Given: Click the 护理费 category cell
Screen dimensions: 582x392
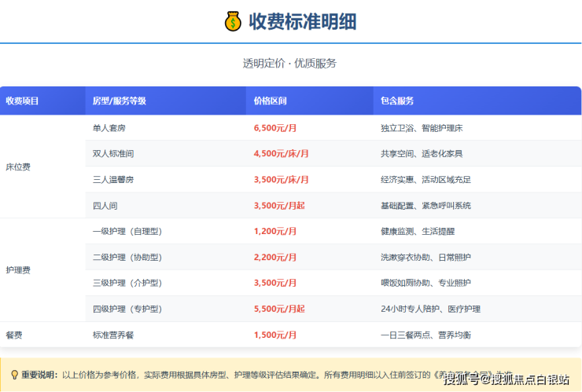Looking at the screenshot, I should click(18, 270).
